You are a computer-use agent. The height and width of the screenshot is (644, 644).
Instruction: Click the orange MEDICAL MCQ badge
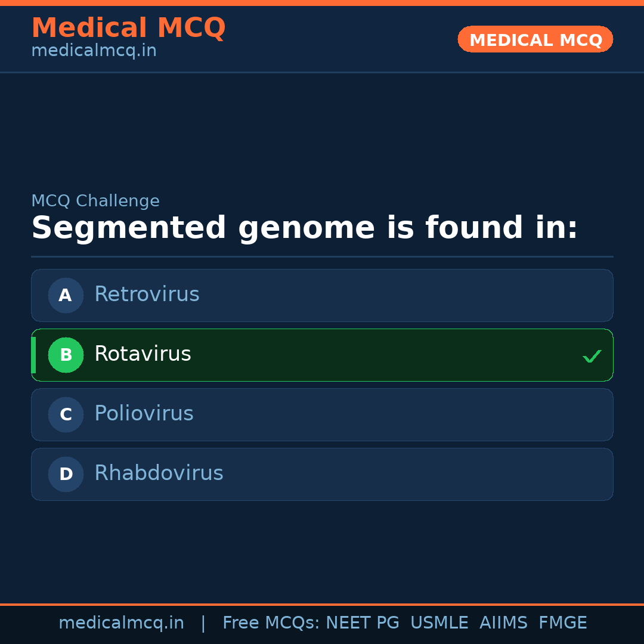pos(535,39)
